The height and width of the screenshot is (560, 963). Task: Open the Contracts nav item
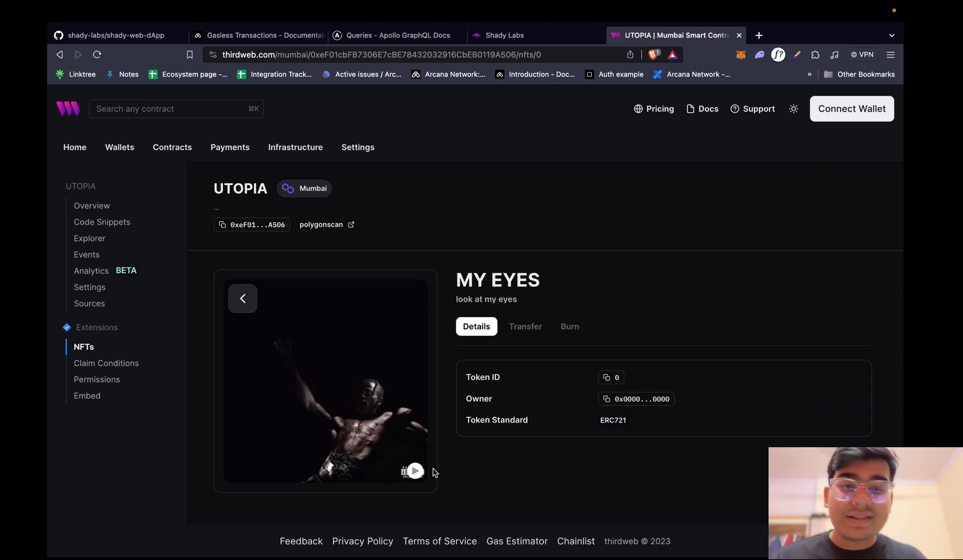coord(172,147)
